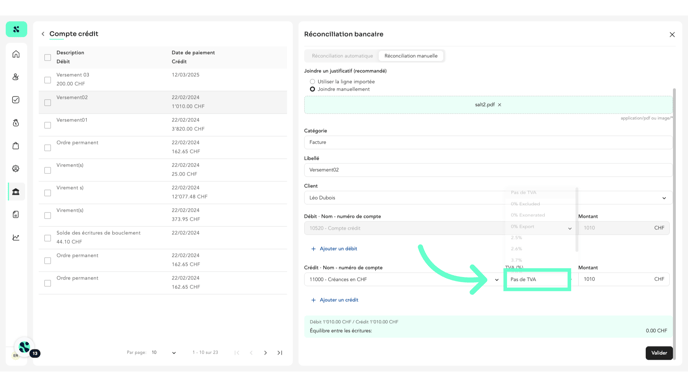Choose 0% Excluded in the TVA list
The image size is (688, 387).
(540, 204)
